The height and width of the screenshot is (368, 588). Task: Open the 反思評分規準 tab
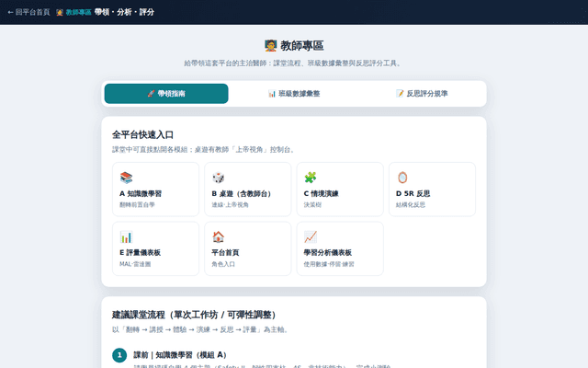click(x=422, y=94)
